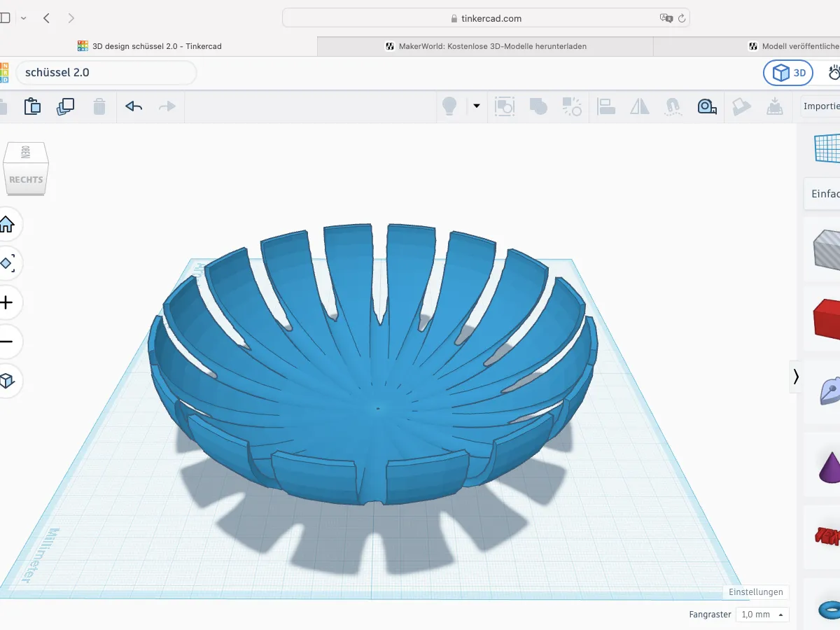Click the RECHTS face of the view cube
This screenshot has width=840, height=630.
tap(26, 179)
